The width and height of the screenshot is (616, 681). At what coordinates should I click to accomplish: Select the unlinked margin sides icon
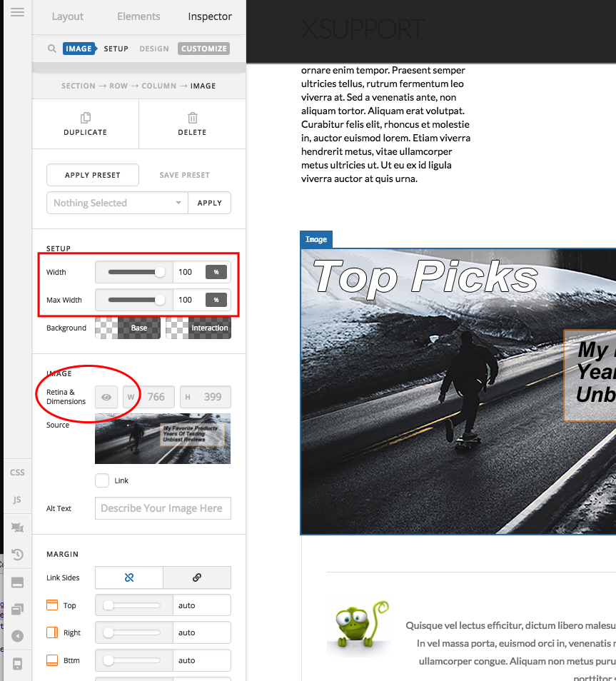pos(129,577)
